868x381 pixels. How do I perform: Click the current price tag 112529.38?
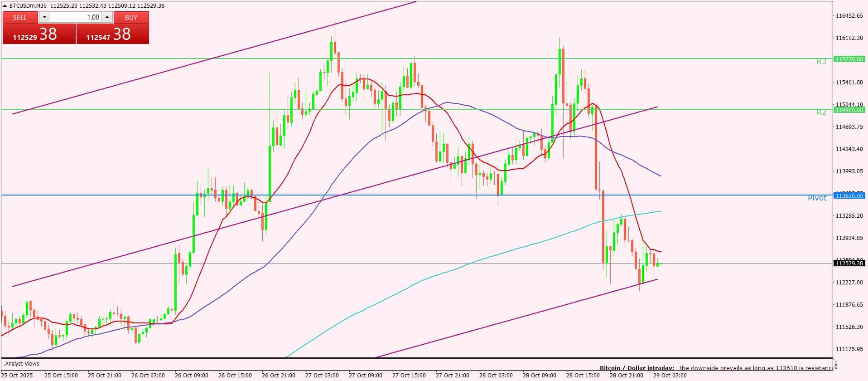[849, 263]
